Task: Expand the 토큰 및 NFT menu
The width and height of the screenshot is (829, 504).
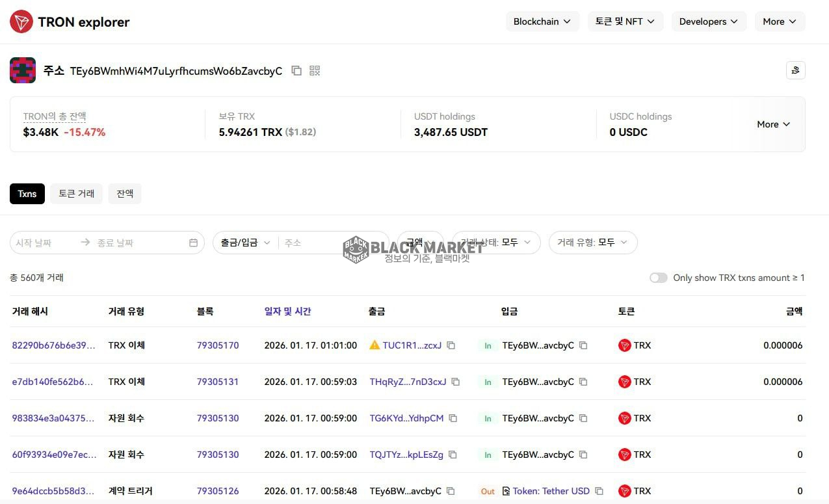Action: (625, 21)
